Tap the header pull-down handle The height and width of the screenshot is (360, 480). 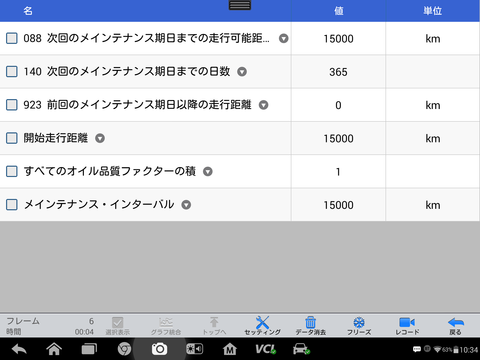click(240, 5)
